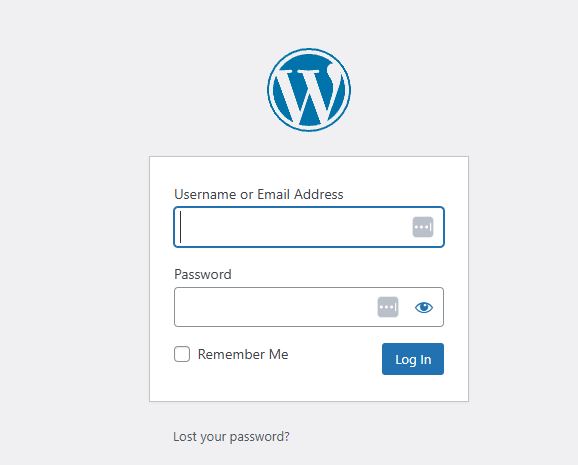Screen dimensions: 578x465
Task: Tick the Remember Me checkbox
Action: point(182,354)
